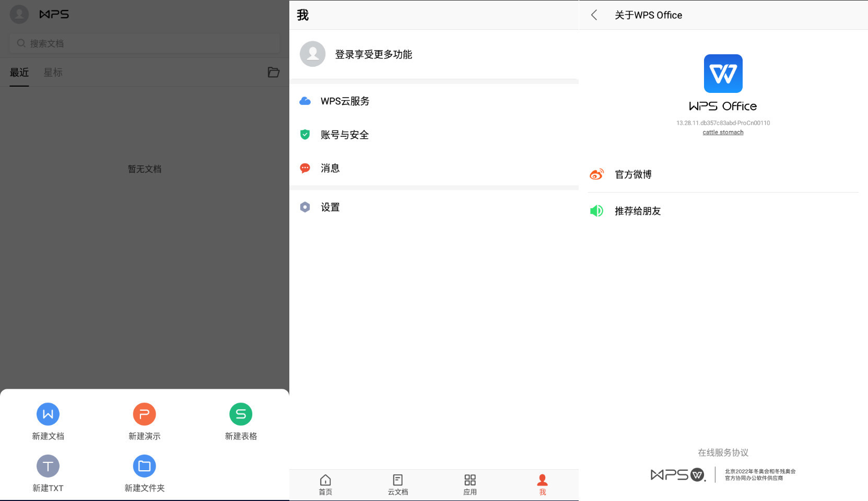Choose 新建表格 label
The image size is (868, 501).
pos(241,436)
